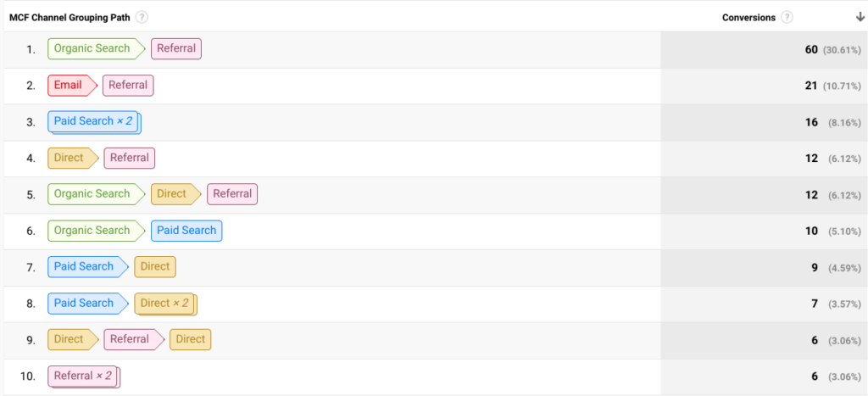Sort by the Conversions column header
Screen dimensions: 868x396
click(748, 17)
